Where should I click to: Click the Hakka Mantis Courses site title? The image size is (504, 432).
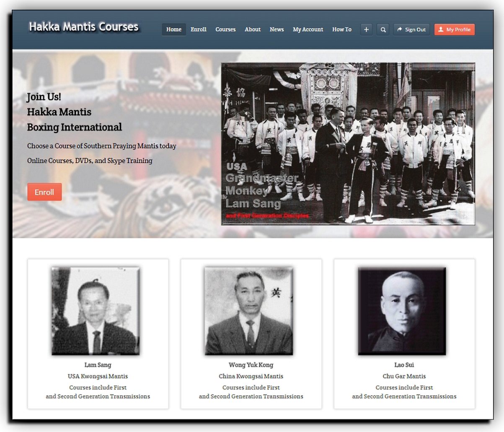84,27
